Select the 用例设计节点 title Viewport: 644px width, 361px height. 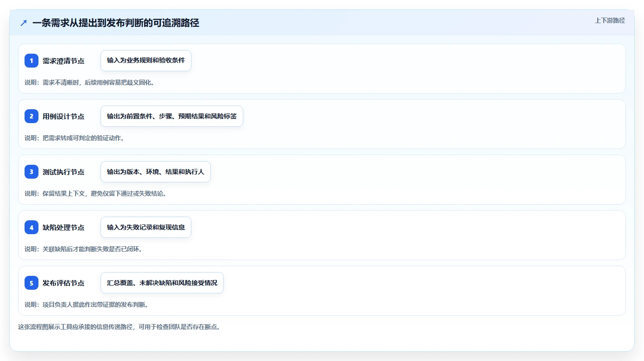pos(63,116)
